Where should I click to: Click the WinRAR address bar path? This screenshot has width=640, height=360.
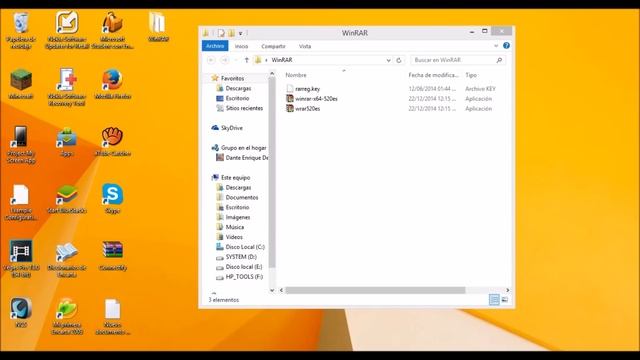pyautogui.click(x=282, y=60)
